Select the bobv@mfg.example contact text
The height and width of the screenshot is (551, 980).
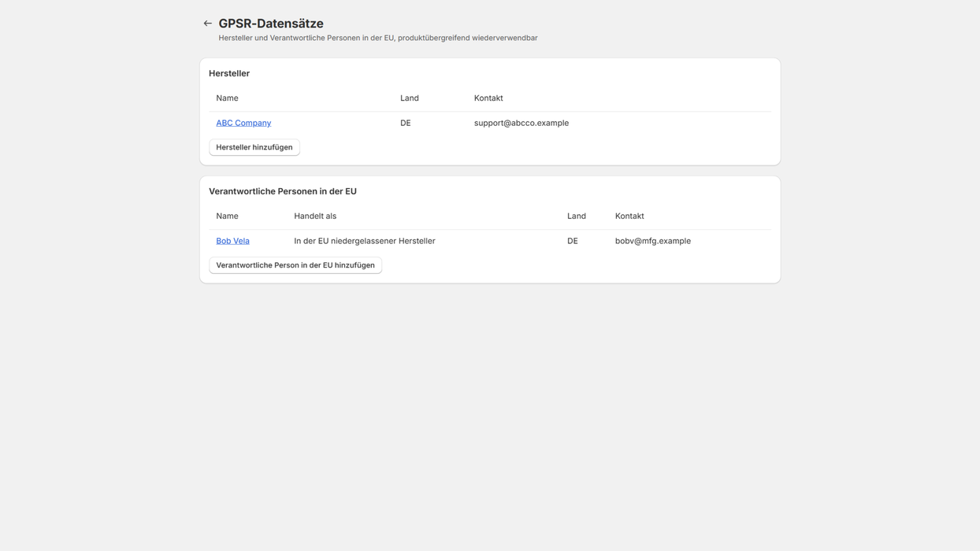[x=653, y=241]
